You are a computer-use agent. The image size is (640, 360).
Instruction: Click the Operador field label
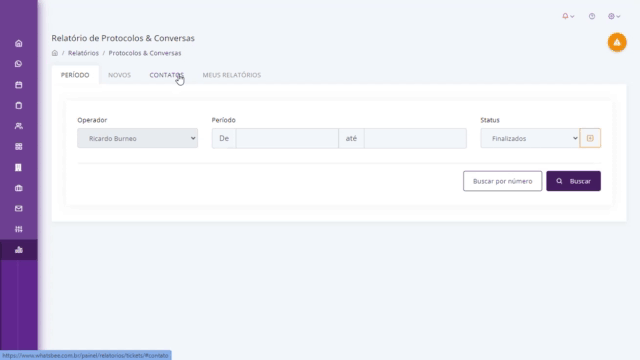pyautogui.click(x=92, y=120)
